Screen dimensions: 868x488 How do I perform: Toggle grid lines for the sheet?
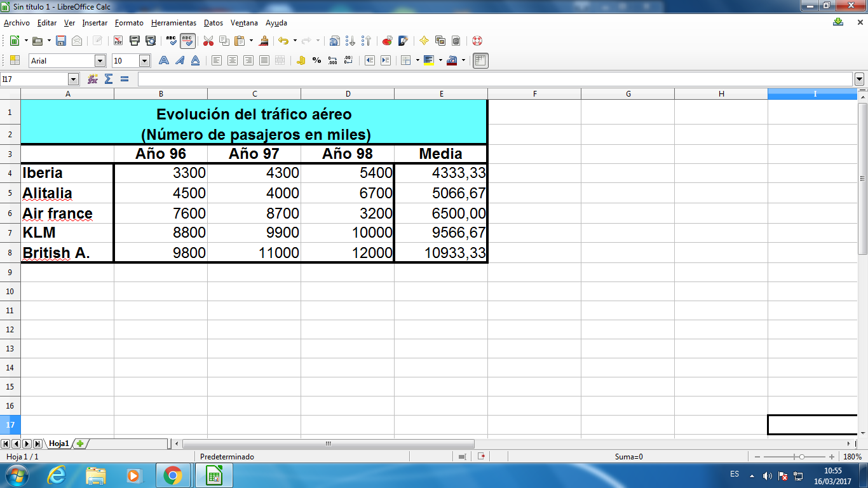[x=480, y=60]
